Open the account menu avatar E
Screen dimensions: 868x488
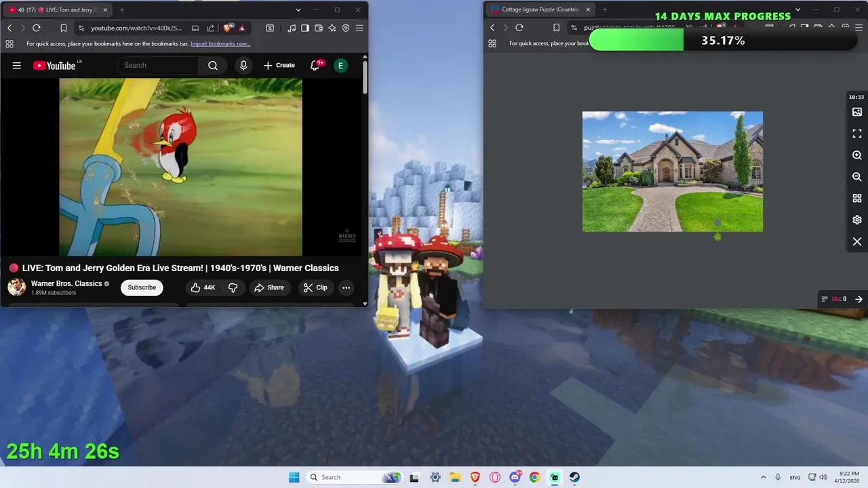tap(340, 65)
